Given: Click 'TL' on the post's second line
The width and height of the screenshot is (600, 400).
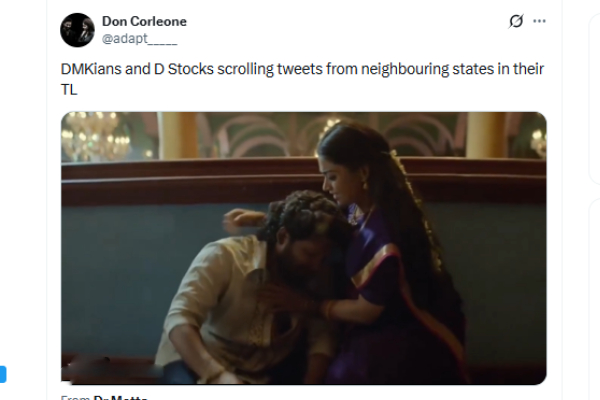Looking at the screenshot, I should click(x=69, y=87).
